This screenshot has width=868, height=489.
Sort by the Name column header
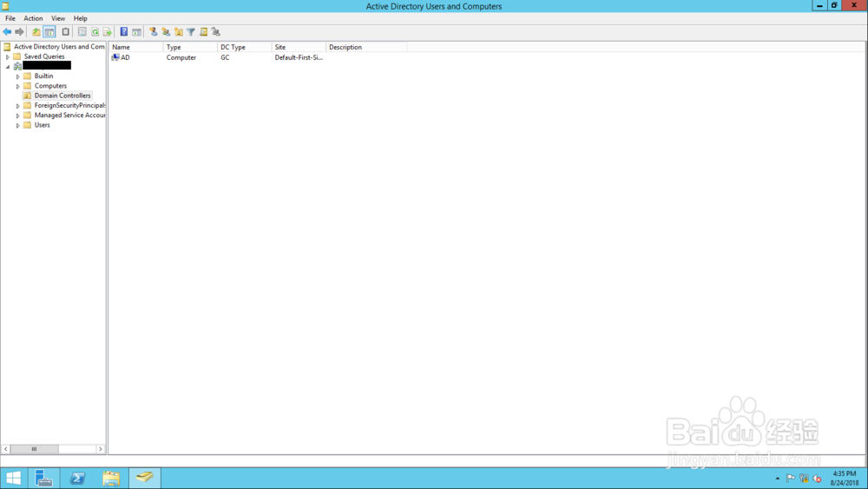point(136,47)
